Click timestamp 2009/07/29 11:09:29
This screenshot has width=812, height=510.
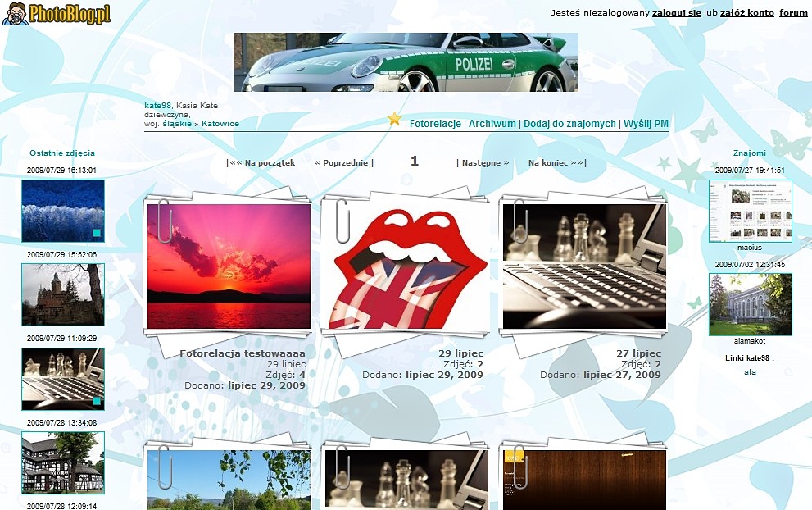point(61,338)
